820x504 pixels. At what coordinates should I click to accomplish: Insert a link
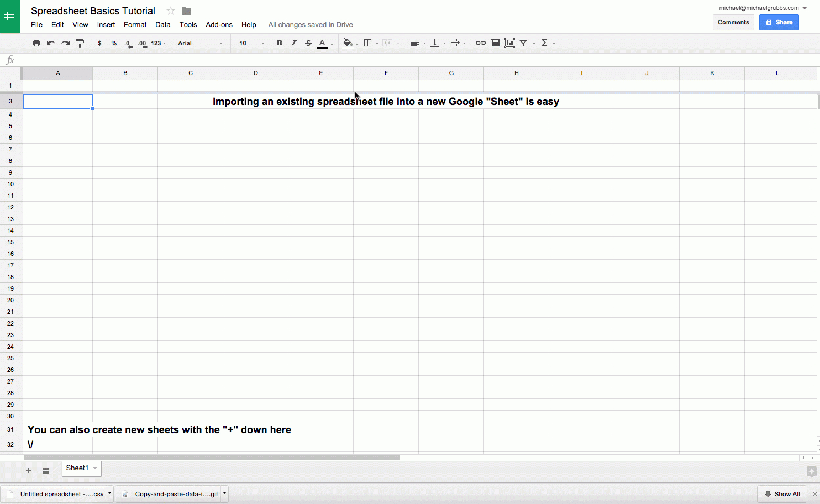click(480, 43)
